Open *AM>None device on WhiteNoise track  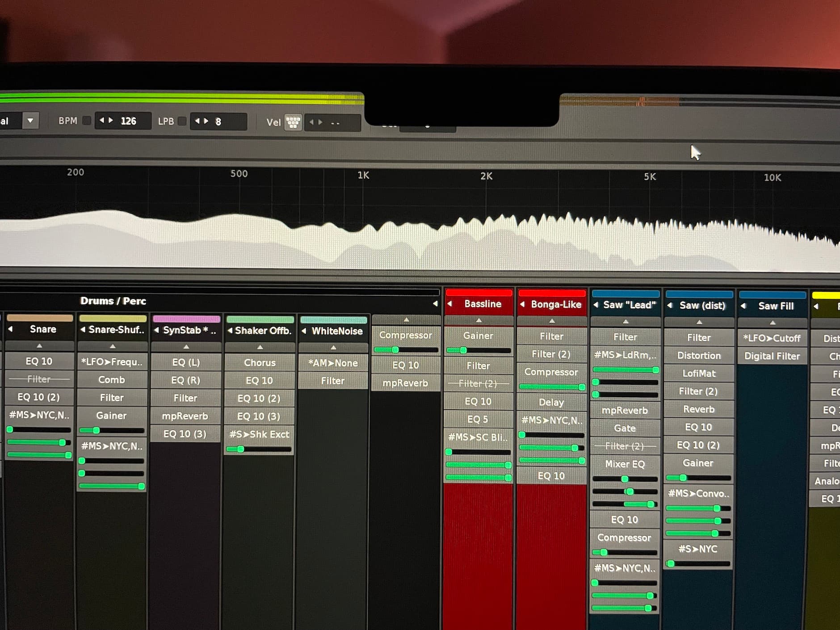[333, 363]
